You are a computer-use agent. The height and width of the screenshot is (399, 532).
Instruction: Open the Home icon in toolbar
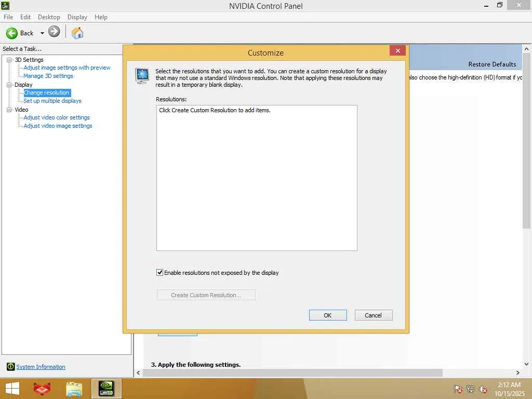(x=77, y=33)
